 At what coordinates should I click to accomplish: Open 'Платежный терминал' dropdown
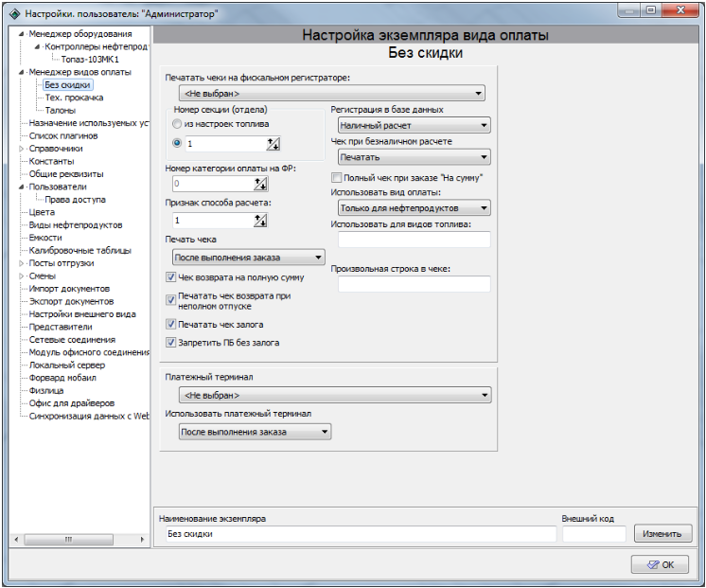(335, 395)
